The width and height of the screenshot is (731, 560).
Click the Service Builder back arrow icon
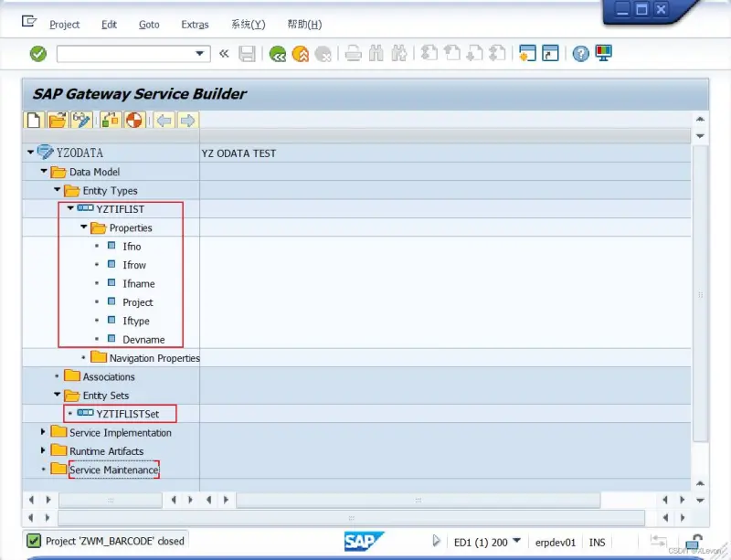164,121
